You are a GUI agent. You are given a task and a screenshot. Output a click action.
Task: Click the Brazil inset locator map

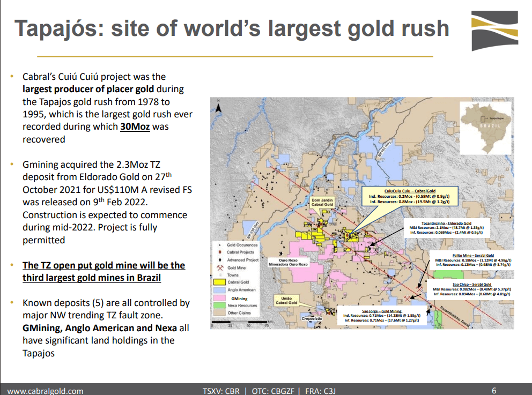(485, 128)
